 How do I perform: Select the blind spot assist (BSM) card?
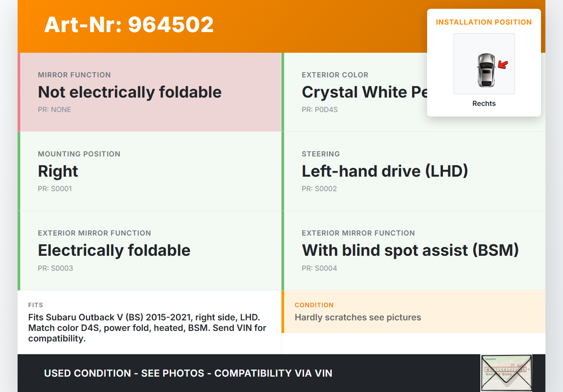tap(413, 250)
